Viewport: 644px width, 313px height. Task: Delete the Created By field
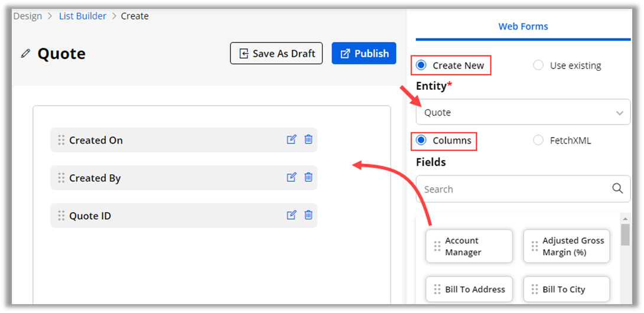(308, 177)
